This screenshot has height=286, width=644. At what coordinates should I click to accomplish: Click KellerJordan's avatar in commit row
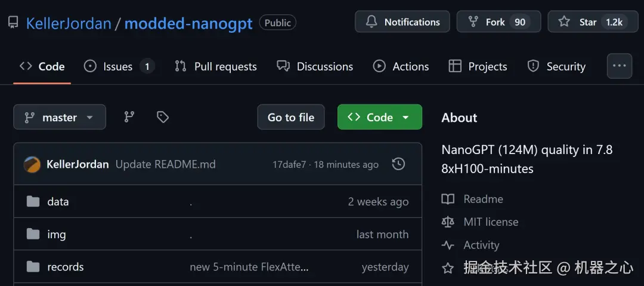point(32,164)
